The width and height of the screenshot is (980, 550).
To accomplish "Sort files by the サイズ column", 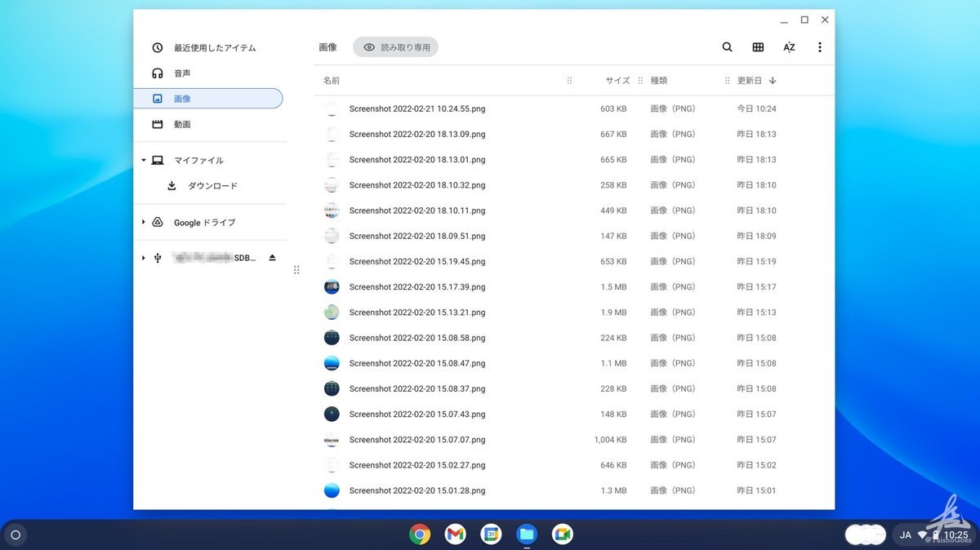I will coord(617,80).
